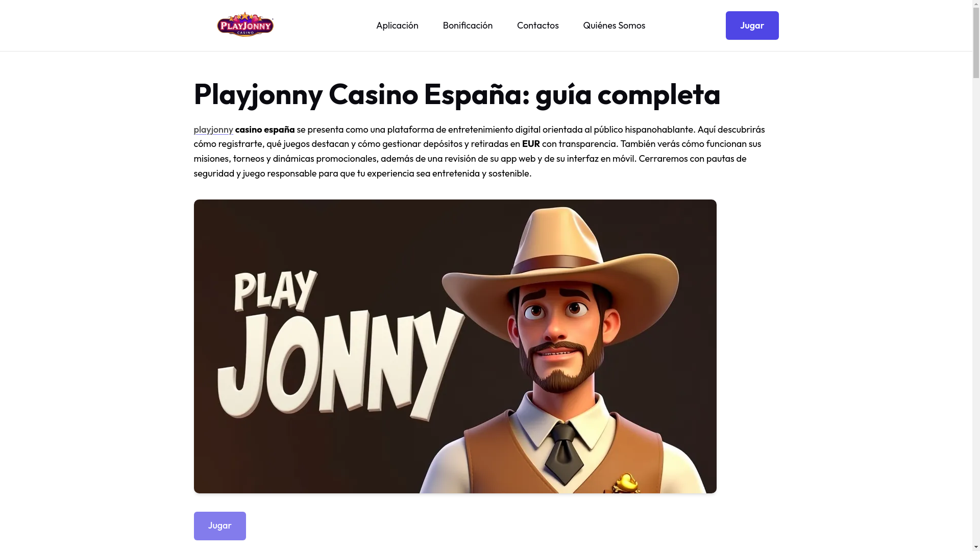Go to the Bonificación page
This screenshot has width=980, height=551.
tap(468, 26)
